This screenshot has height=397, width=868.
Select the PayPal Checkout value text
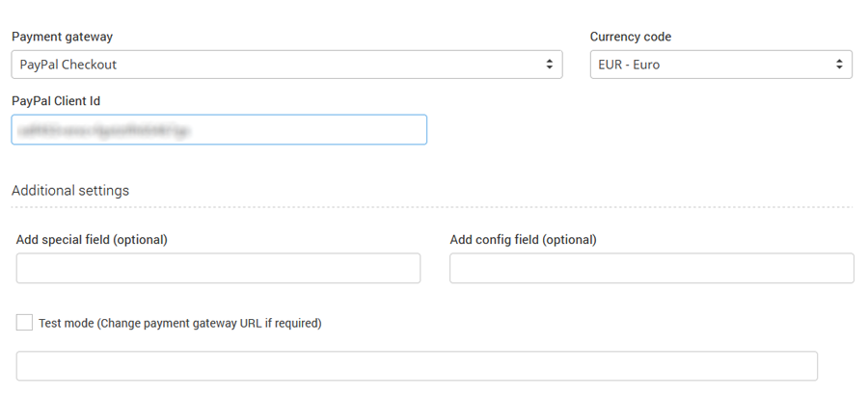pos(68,65)
